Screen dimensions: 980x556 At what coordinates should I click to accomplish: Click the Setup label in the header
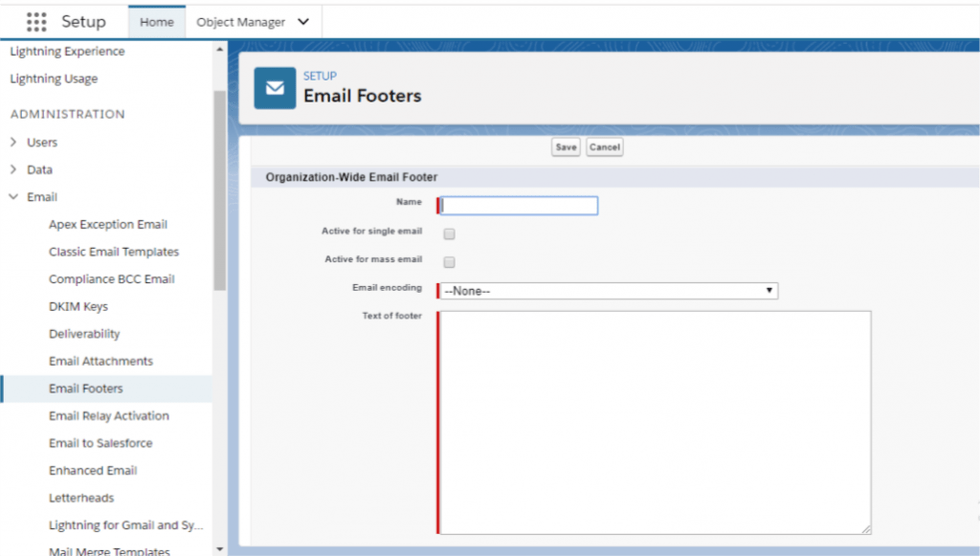(83, 21)
